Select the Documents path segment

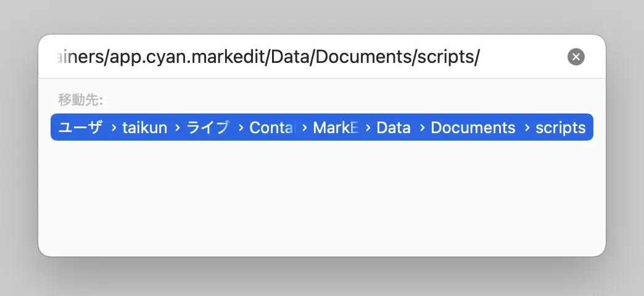[473, 128]
